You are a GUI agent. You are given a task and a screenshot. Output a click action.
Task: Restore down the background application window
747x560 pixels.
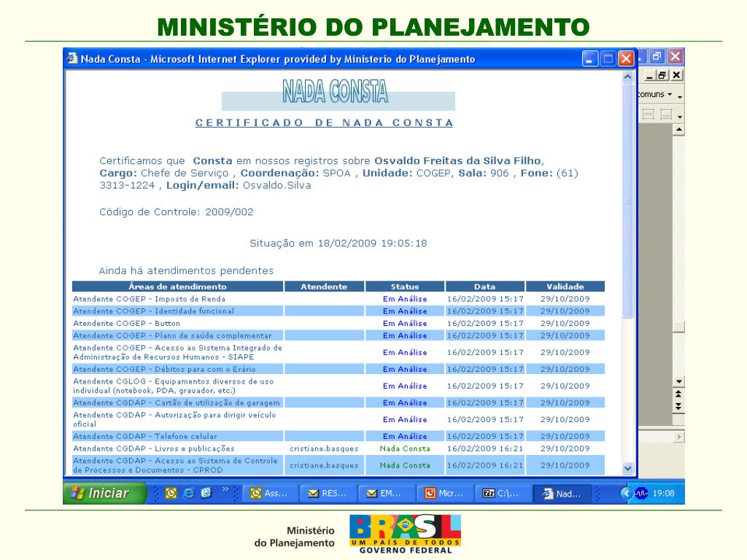click(657, 56)
